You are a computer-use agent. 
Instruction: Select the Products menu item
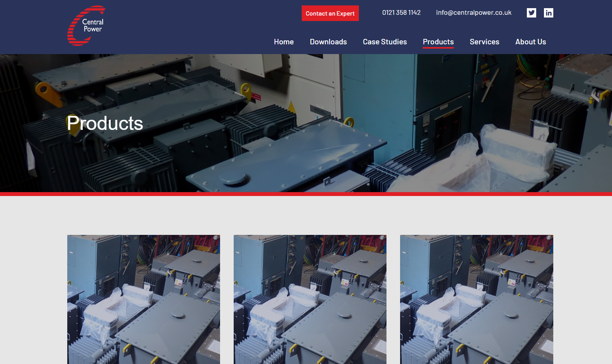coord(438,42)
